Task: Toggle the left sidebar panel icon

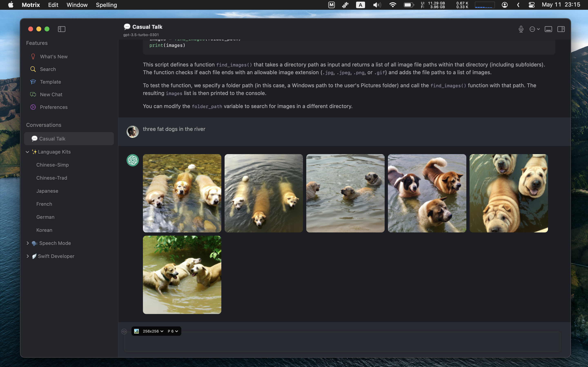Action: 61,29
